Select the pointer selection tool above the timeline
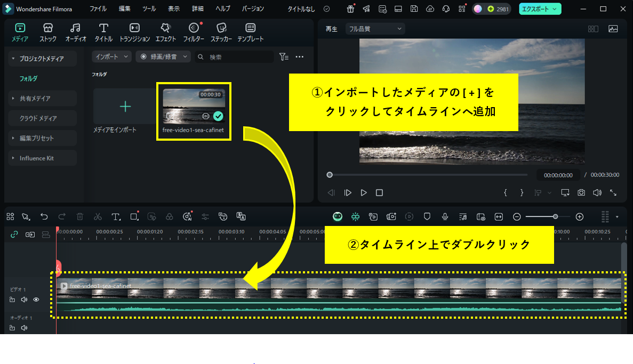The height and width of the screenshot is (364, 633). coord(26,216)
